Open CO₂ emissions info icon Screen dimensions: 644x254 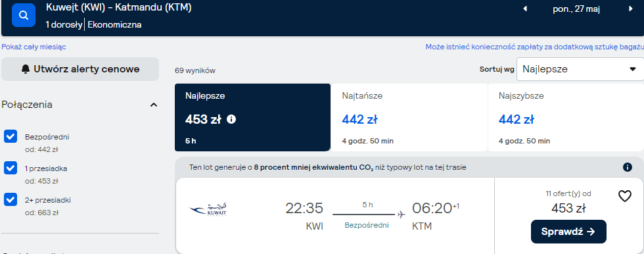tap(627, 167)
